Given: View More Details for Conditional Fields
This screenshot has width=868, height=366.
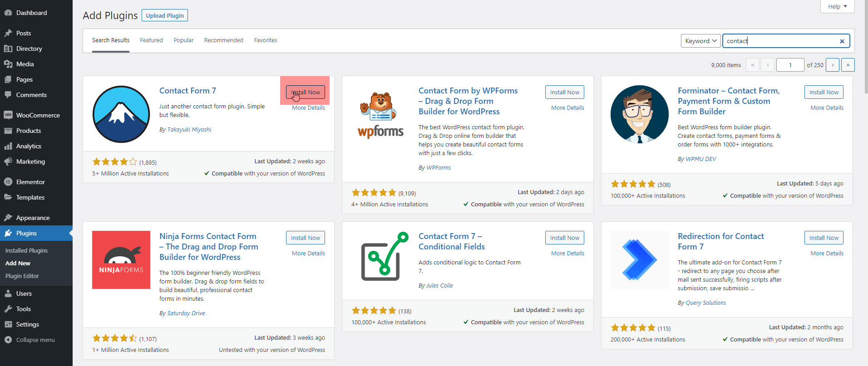Looking at the screenshot, I should [x=567, y=254].
